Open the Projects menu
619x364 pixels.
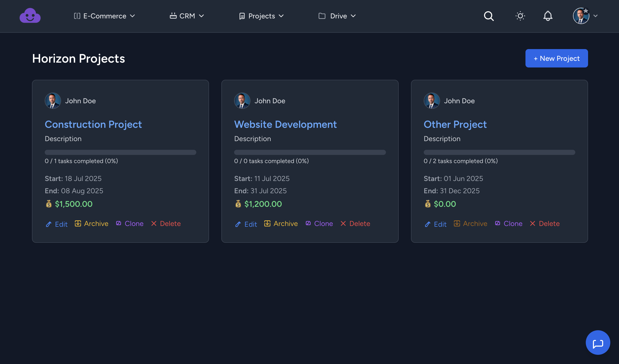pyautogui.click(x=261, y=16)
